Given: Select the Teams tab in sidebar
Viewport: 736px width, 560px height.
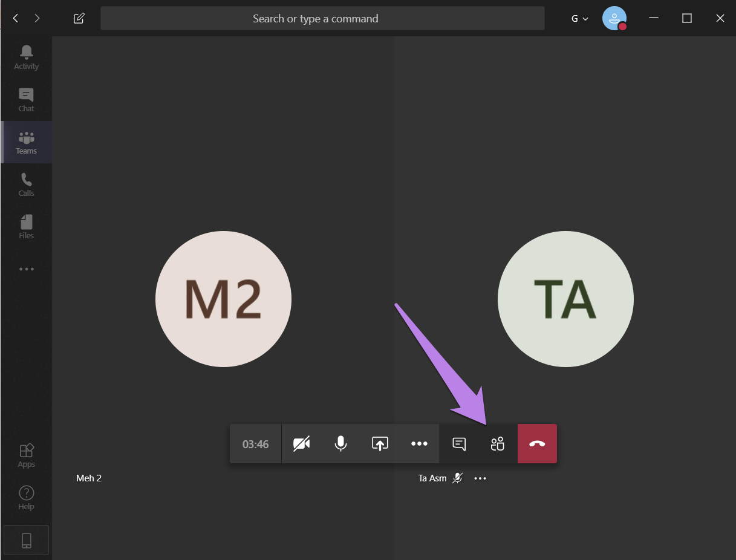Looking at the screenshot, I should [x=26, y=142].
